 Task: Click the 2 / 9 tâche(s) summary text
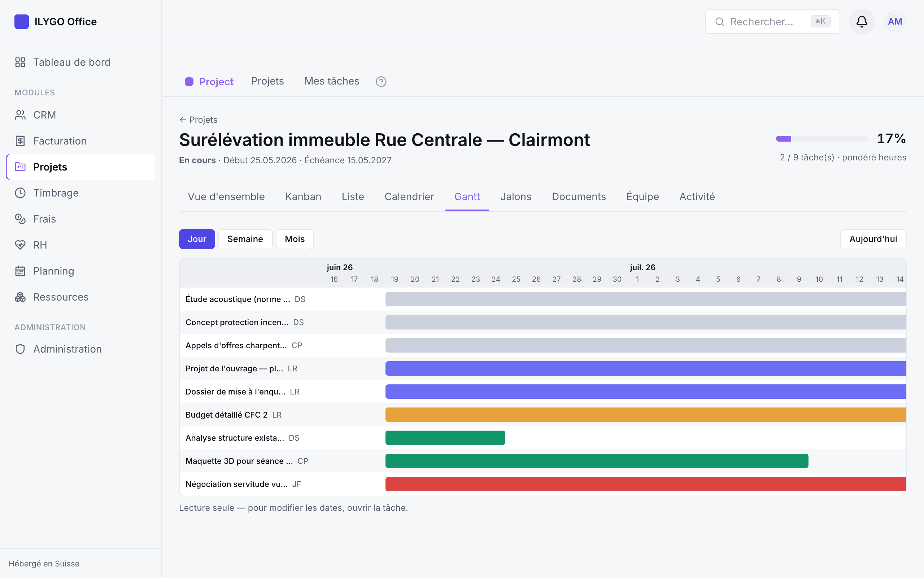843,158
